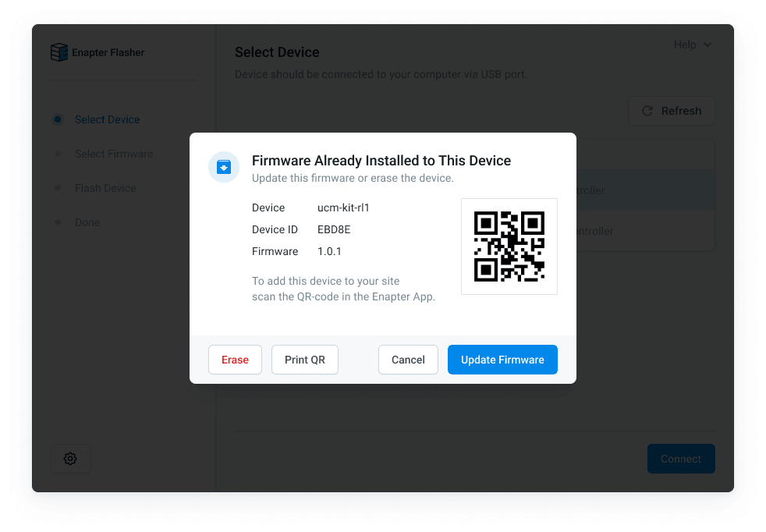Select the second device row in the list
766x532 pixels.
[646, 231]
